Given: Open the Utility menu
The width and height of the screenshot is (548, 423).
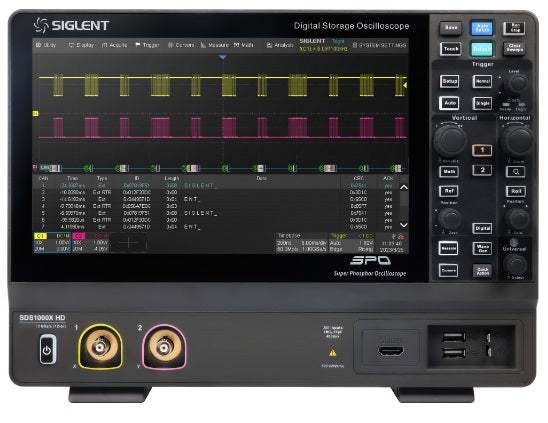Looking at the screenshot, I should 46,45.
